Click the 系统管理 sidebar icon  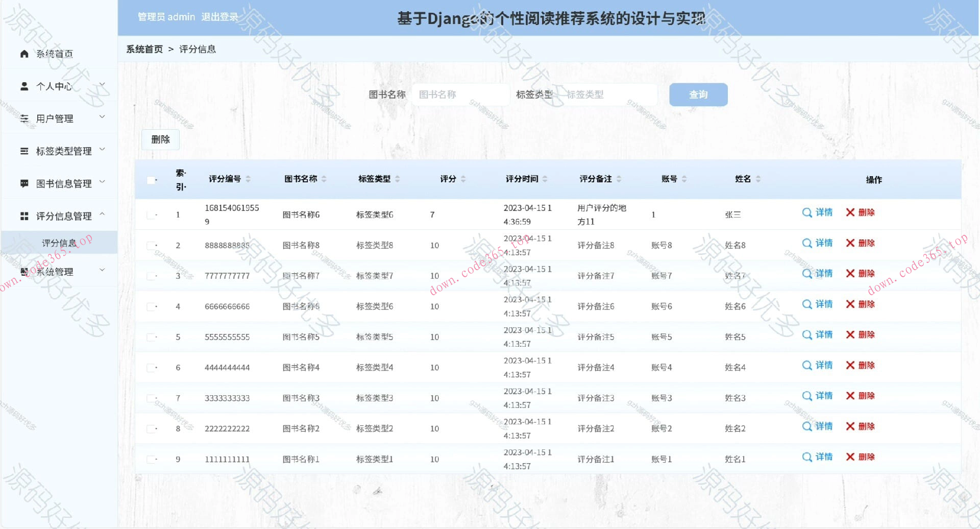(x=24, y=271)
